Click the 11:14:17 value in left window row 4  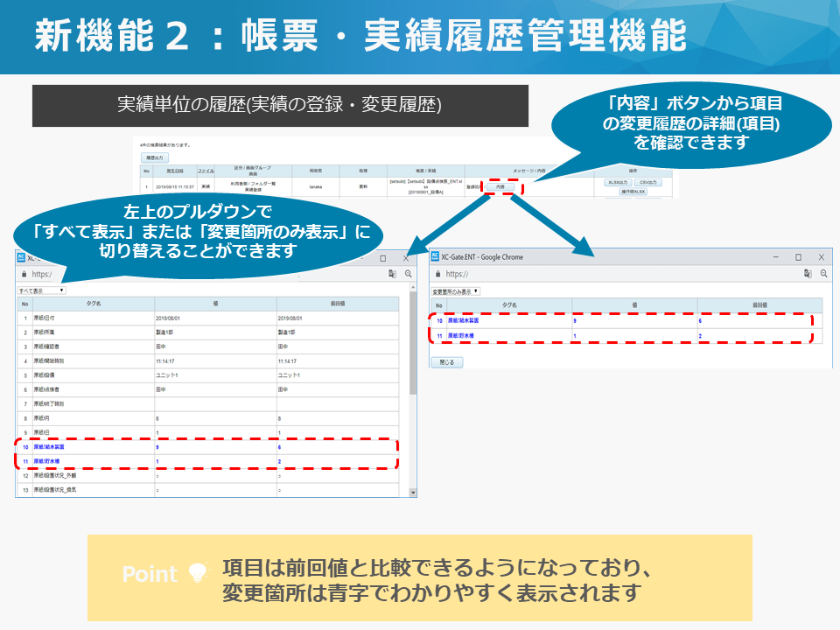(x=165, y=361)
